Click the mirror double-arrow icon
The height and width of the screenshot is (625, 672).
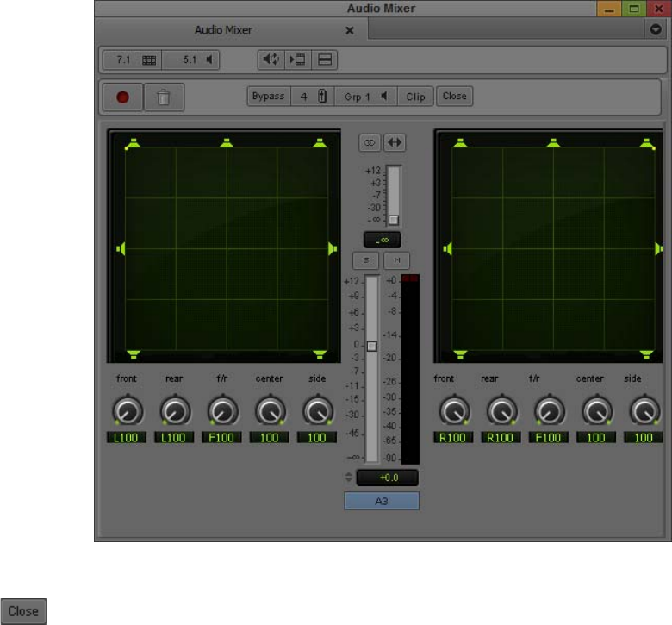395,142
